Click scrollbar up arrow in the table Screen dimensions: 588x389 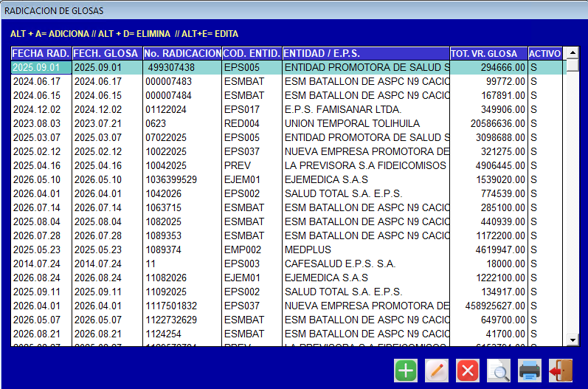(x=573, y=52)
